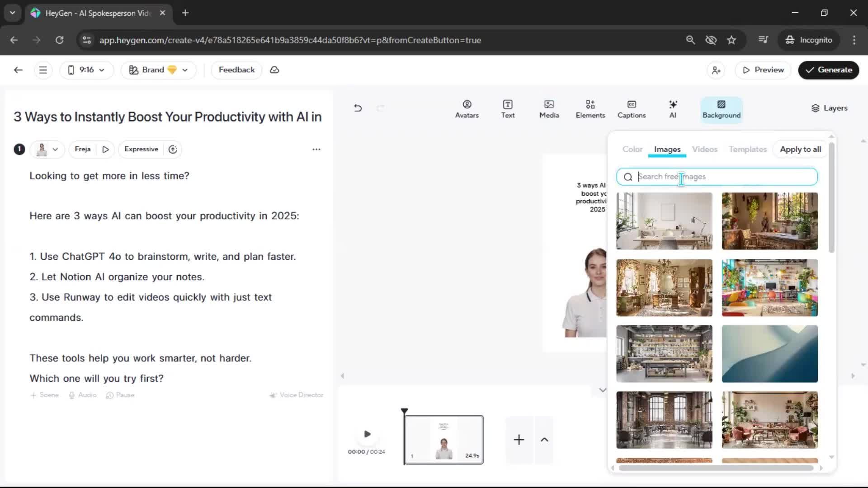Expand the 9:16 aspect ratio dropdown
This screenshot has width=868, height=488.
coord(86,70)
